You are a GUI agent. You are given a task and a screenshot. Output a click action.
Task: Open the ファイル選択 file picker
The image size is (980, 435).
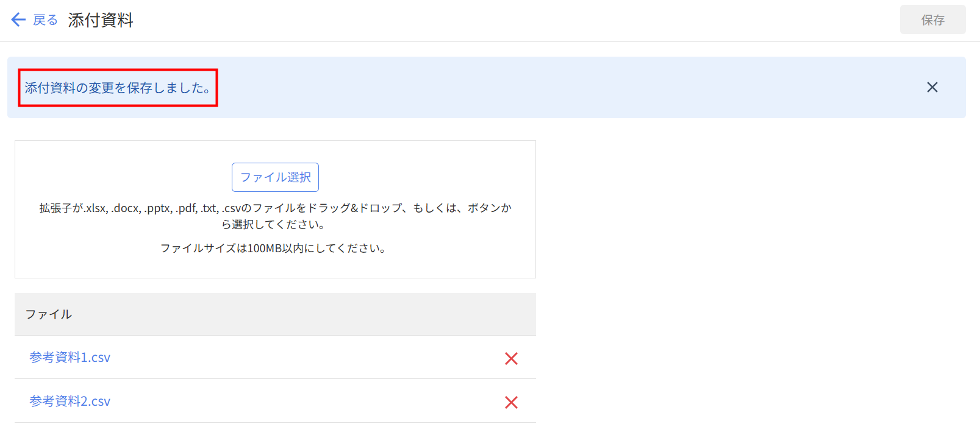[275, 177]
